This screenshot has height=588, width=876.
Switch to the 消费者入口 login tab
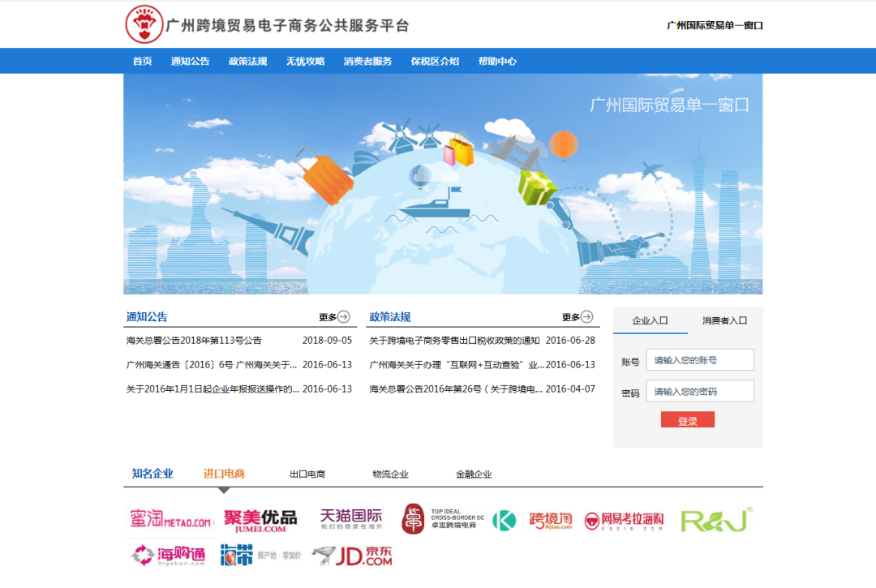(x=724, y=320)
